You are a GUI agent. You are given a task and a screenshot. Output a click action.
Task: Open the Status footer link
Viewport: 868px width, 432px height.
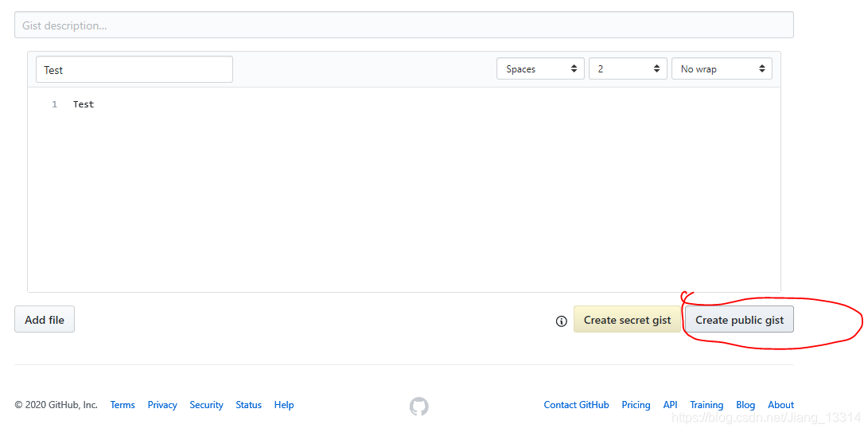248,405
